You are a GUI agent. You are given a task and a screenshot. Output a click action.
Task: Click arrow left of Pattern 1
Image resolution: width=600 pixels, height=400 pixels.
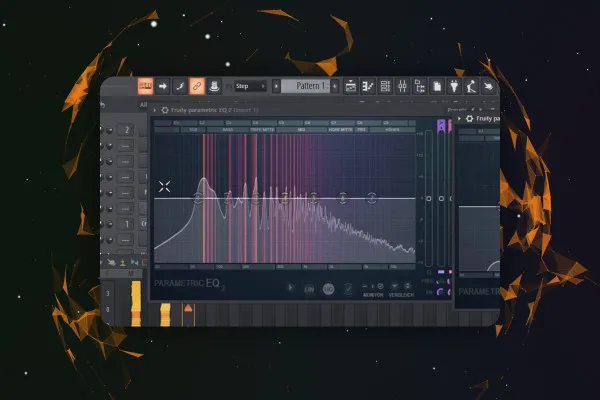pos(276,86)
